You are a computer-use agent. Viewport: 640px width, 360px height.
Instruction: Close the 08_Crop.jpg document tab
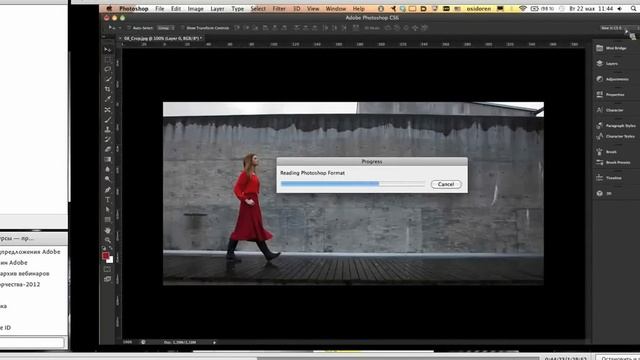[x=120, y=38]
